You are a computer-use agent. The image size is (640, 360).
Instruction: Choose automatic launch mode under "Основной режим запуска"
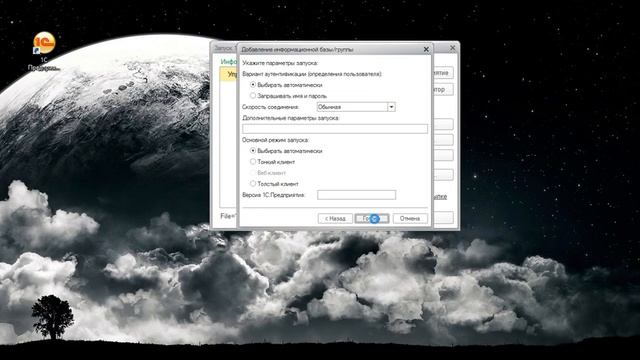[286, 151]
